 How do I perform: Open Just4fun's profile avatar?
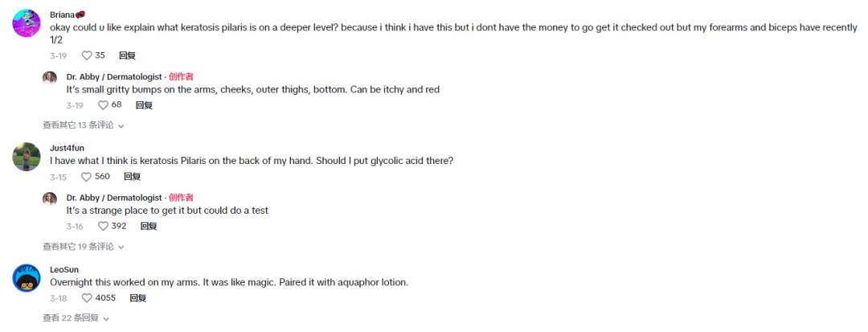[x=27, y=157]
